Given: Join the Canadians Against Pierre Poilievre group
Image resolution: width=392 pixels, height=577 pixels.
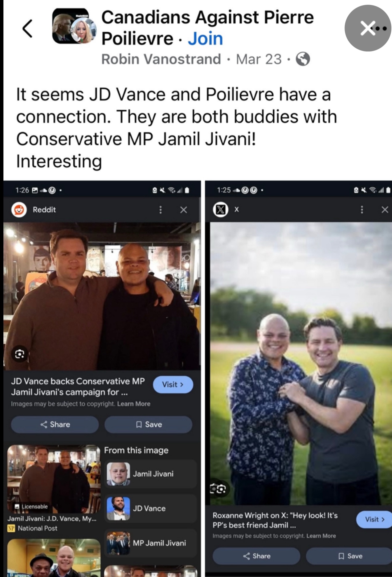Looking at the screenshot, I should point(205,39).
